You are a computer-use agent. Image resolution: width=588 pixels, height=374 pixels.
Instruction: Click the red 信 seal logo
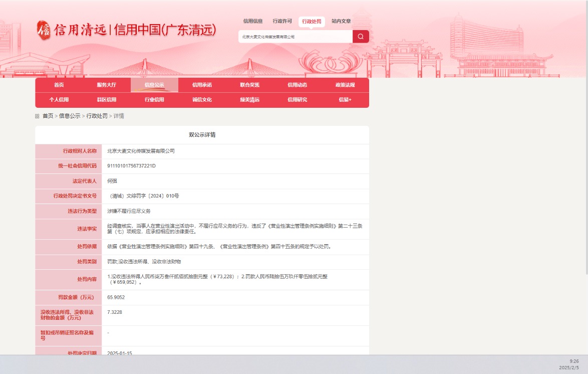(44, 31)
